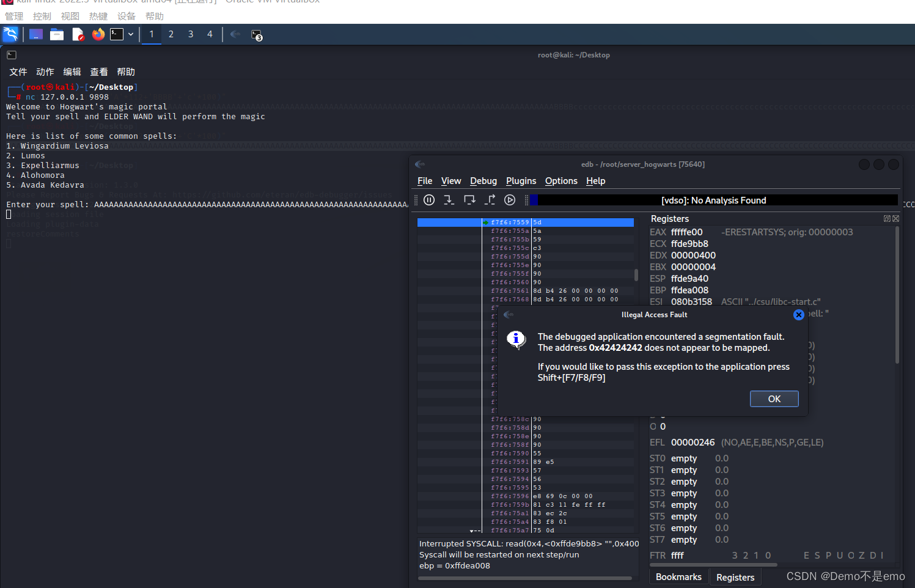Viewport: 915px width, 588px height.
Task: Open the edb Plugins menu
Action: click(521, 181)
